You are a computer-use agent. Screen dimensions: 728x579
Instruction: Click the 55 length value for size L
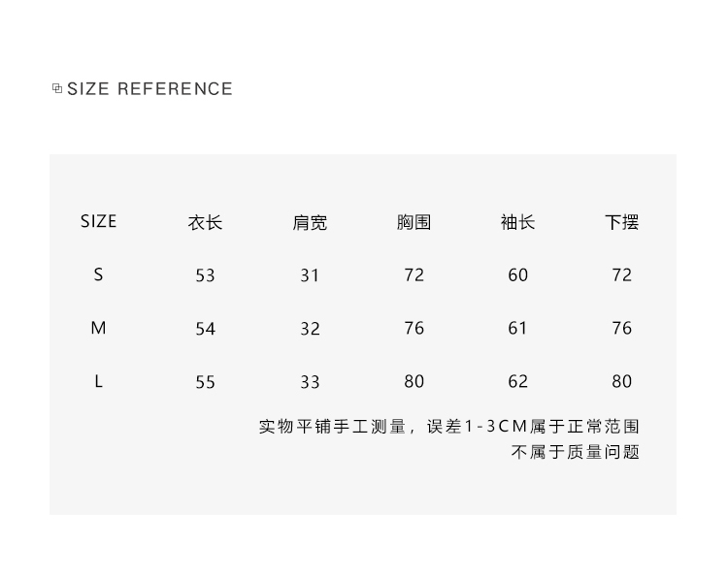click(x=205, y=382)
